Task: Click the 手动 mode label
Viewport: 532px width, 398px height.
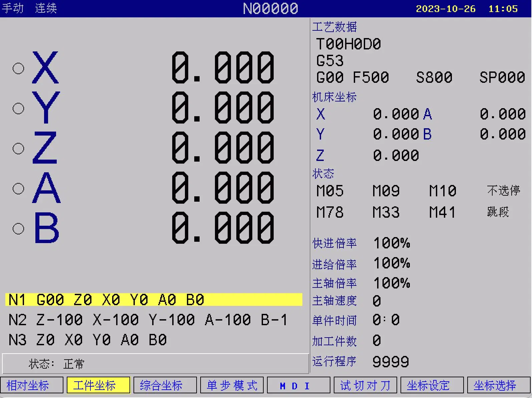Action: click(13, 8)
